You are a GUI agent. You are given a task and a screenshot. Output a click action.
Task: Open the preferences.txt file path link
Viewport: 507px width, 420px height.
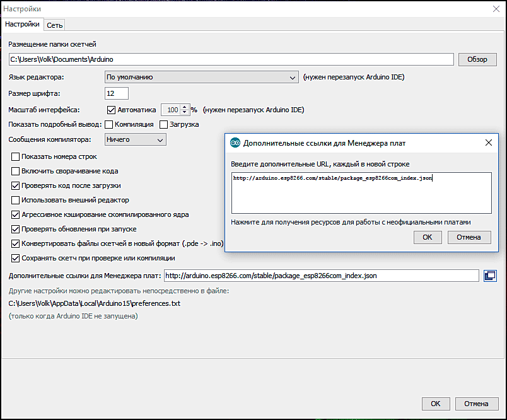[x=94, y=303]
